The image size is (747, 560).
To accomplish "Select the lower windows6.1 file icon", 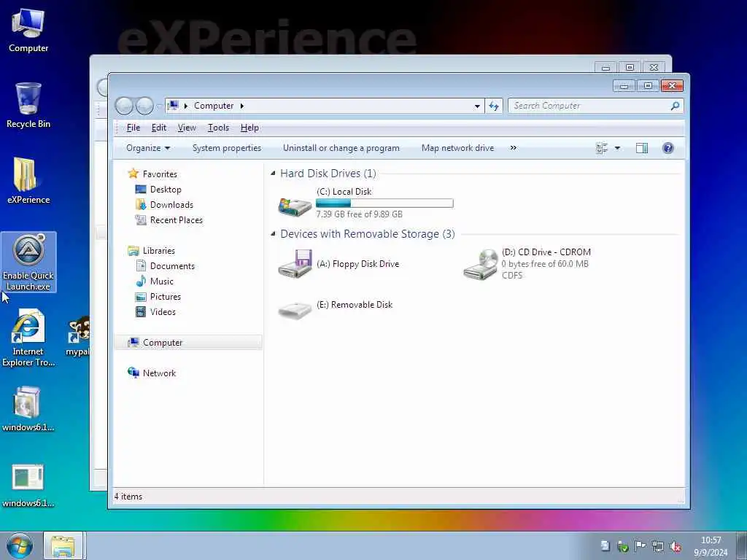I will (x=28, y=485).
